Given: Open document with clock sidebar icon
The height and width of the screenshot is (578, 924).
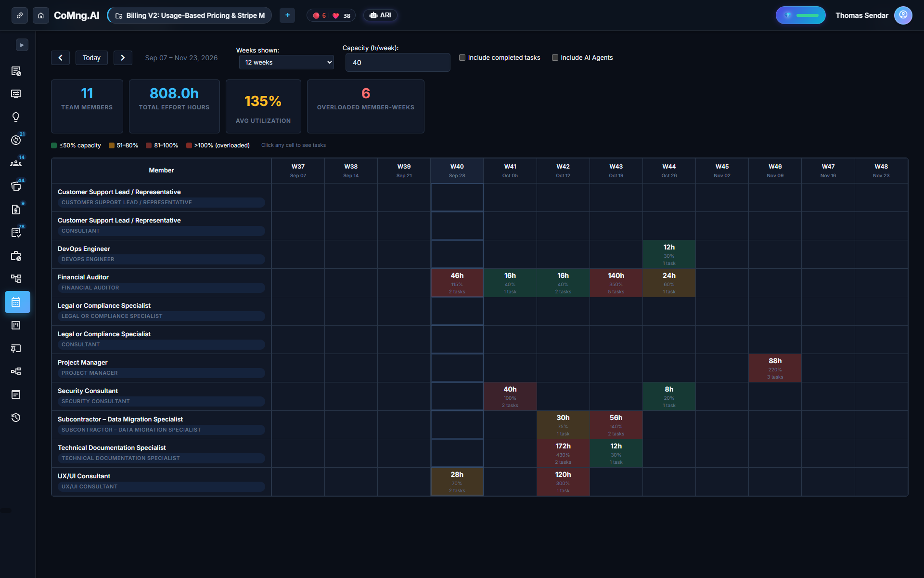Looking at the screenshot, I should click(16, 71).
